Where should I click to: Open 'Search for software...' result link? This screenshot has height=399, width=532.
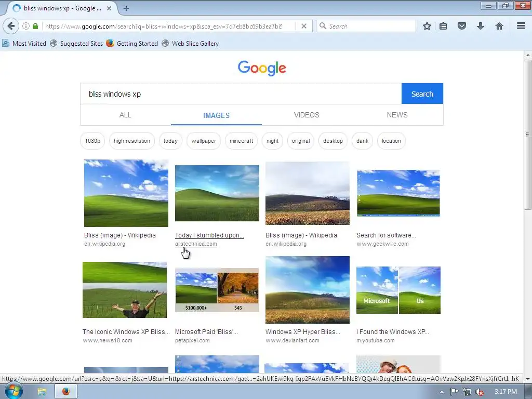tap(386, 235)
